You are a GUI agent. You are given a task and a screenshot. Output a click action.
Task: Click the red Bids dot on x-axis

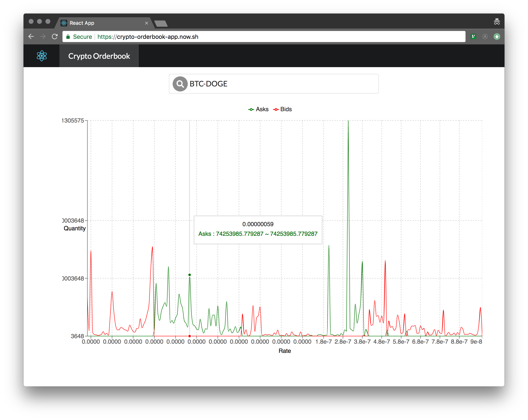pos(190,336)
